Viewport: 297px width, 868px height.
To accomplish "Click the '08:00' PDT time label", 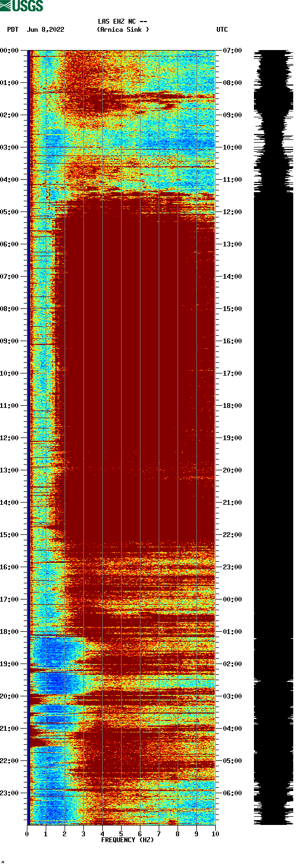I will pos(9,309).
